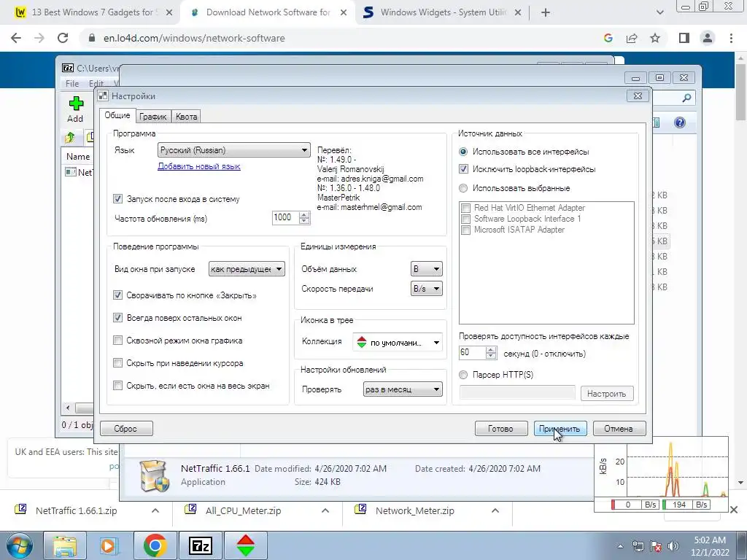Bookmark this page star icon
This screenshot has height=560, width=747.
pyautogui.click(x=655, y=38)
